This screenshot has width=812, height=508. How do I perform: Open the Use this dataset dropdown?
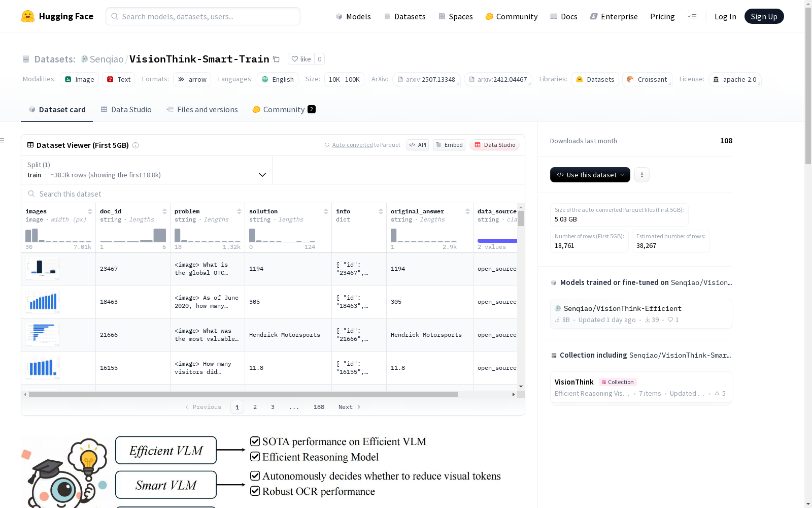click(x=590, y=175)
